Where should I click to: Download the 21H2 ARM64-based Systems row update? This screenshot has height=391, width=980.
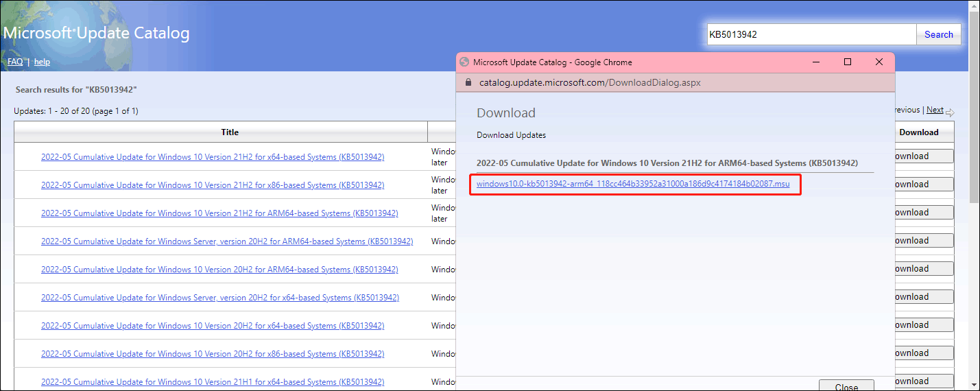click(924, 212)
